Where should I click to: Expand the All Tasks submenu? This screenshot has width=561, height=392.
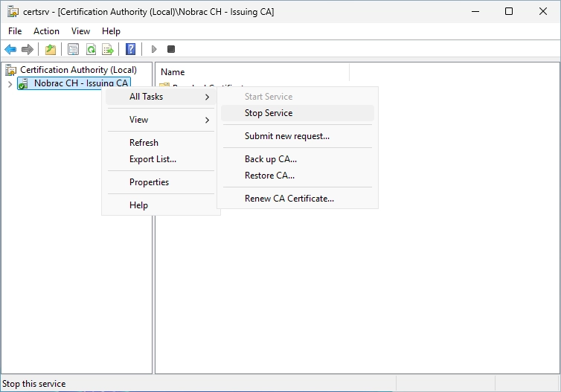point(161,97)
